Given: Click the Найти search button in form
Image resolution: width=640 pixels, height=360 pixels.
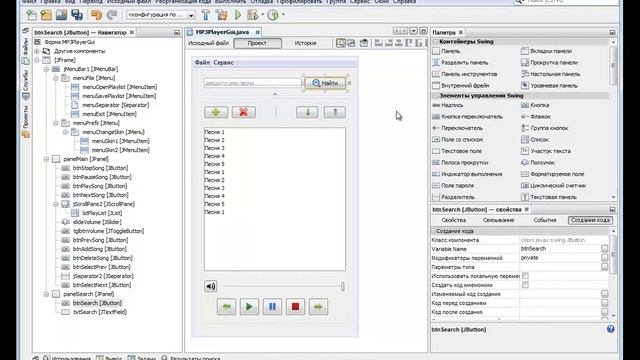Looking at the screenshot, I should [x=325, y=83].
